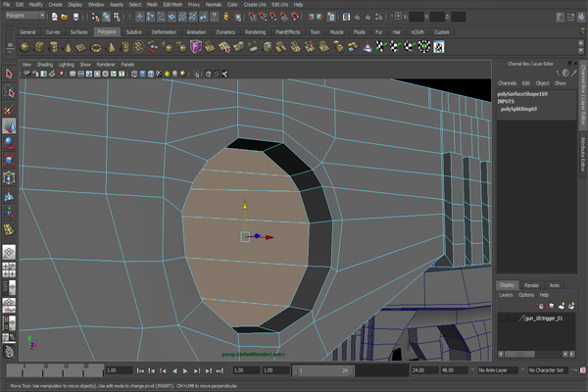Select the gun_18:trigger_01 layer name
The image size is (588, 392).
pos(544,318)
